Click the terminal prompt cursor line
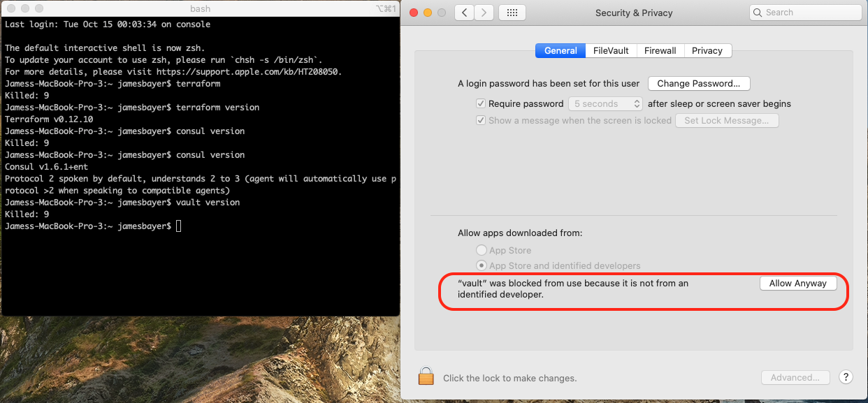 click(x=93, y=226)
